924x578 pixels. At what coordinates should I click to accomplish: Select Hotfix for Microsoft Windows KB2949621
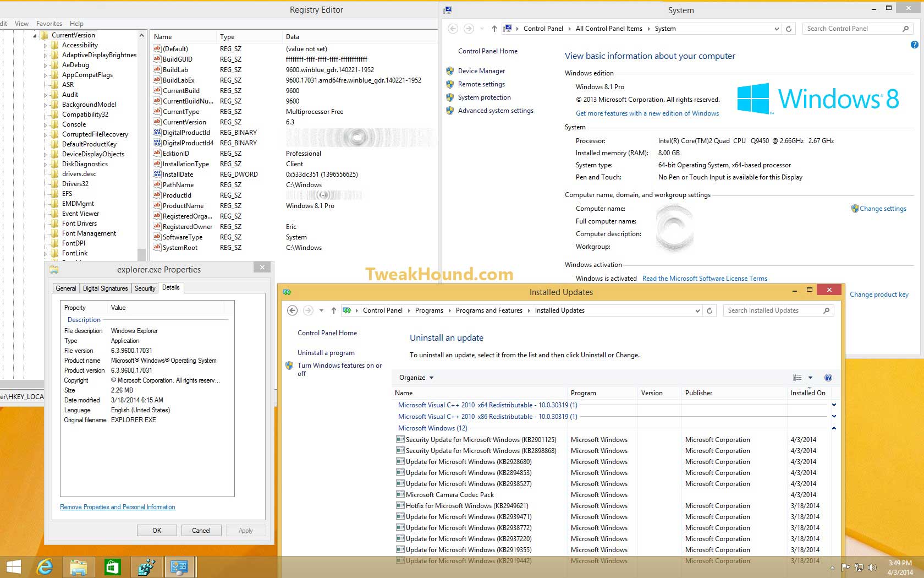[467, 506]
